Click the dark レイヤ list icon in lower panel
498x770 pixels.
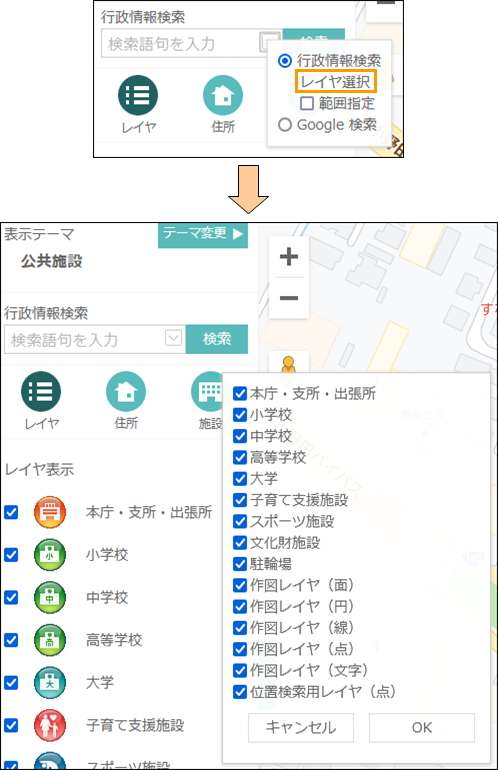(41, 391)
